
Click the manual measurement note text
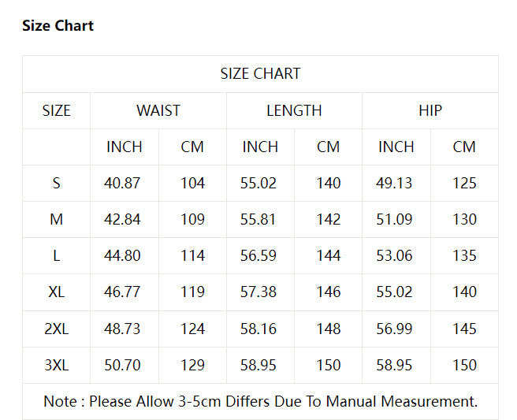tap(260, 401)
